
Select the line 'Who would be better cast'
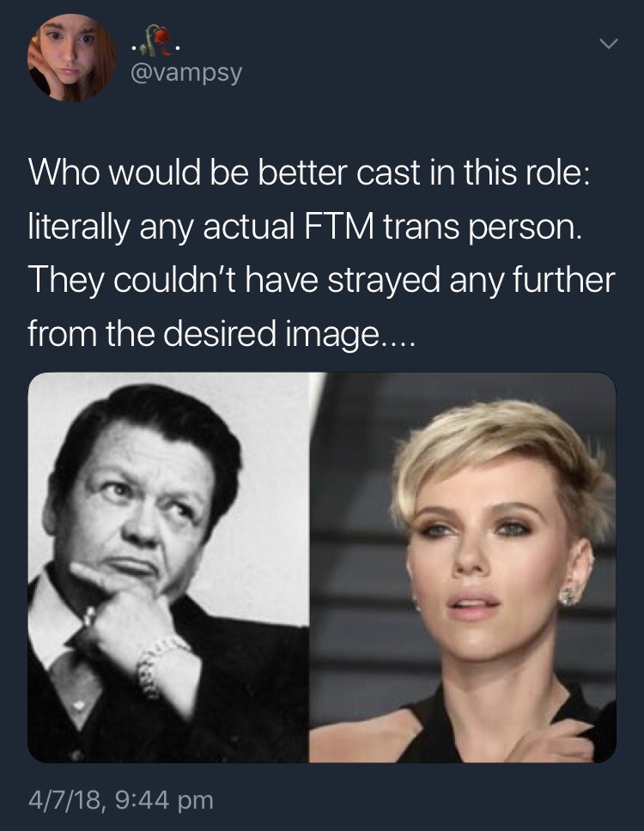pos(307,173)
